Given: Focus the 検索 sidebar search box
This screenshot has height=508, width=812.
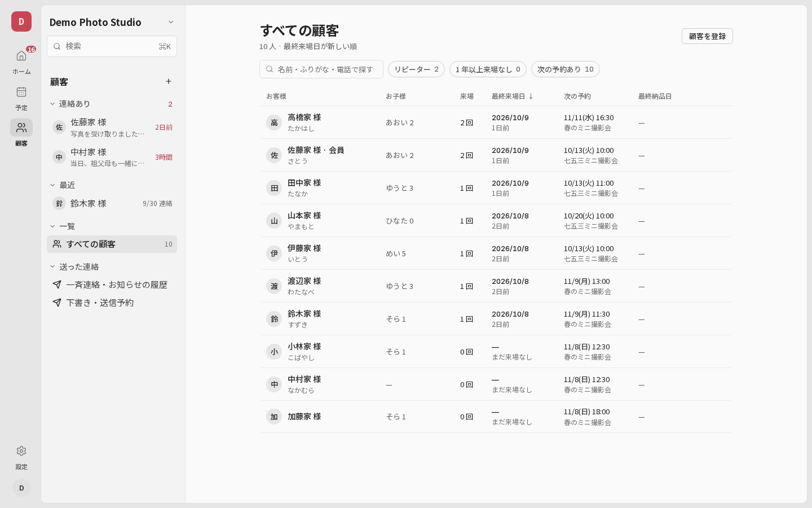Looking at the screenshot, I should (x=112, y=46).
